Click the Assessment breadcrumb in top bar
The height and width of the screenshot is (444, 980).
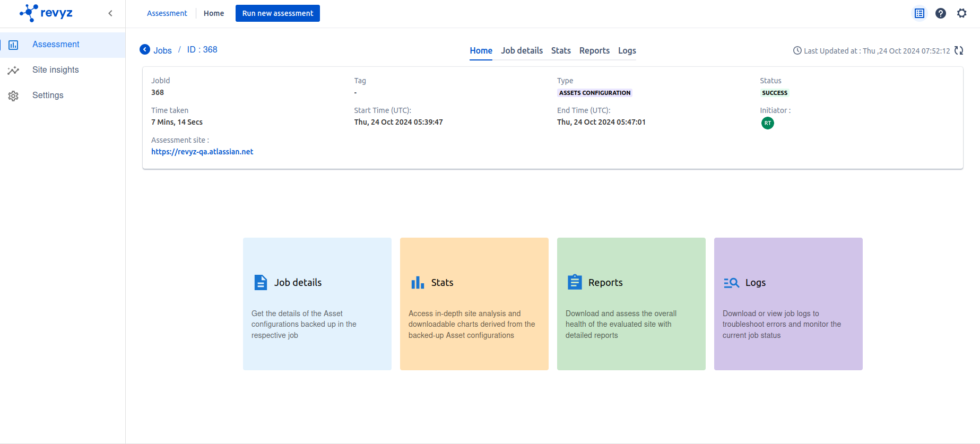(x=167, y=13)
